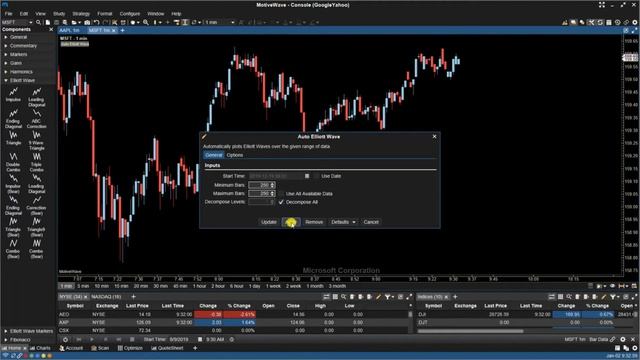Click the filter funnel in Indices panel toolbar
Screen dimensions: 640x360
point(613,297)
